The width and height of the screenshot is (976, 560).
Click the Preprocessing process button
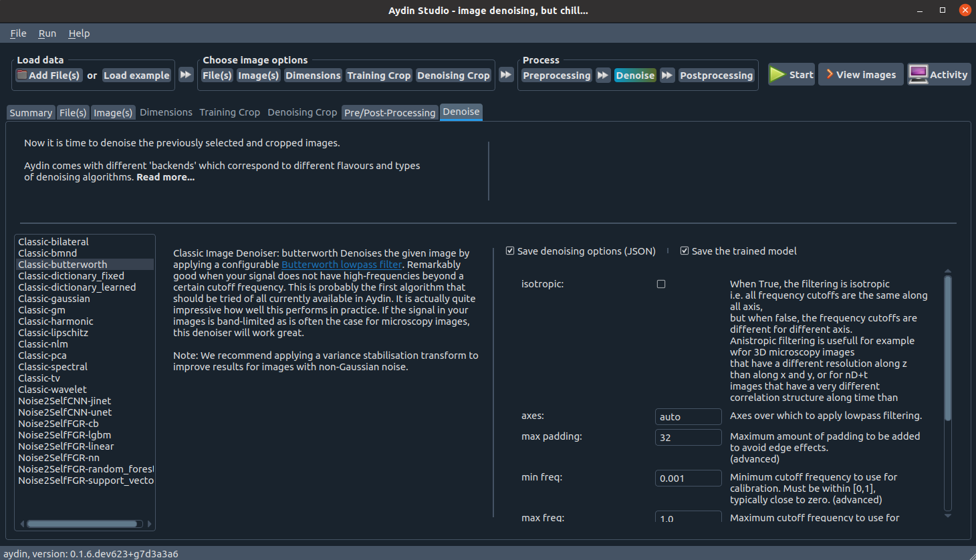pyautogui.click(x=557, y=76)
